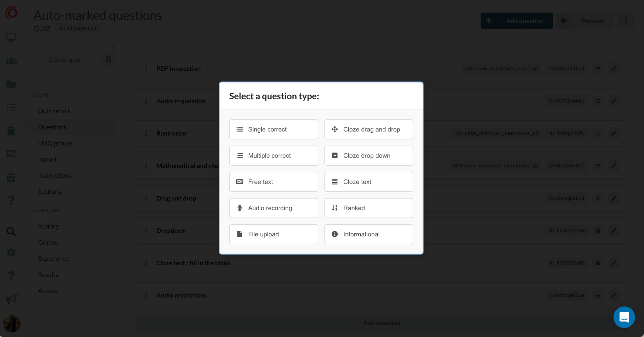Edit the PDF in question pencil icon
The width and height of the screenshot is (644, 337).
[x=613, y=69]
